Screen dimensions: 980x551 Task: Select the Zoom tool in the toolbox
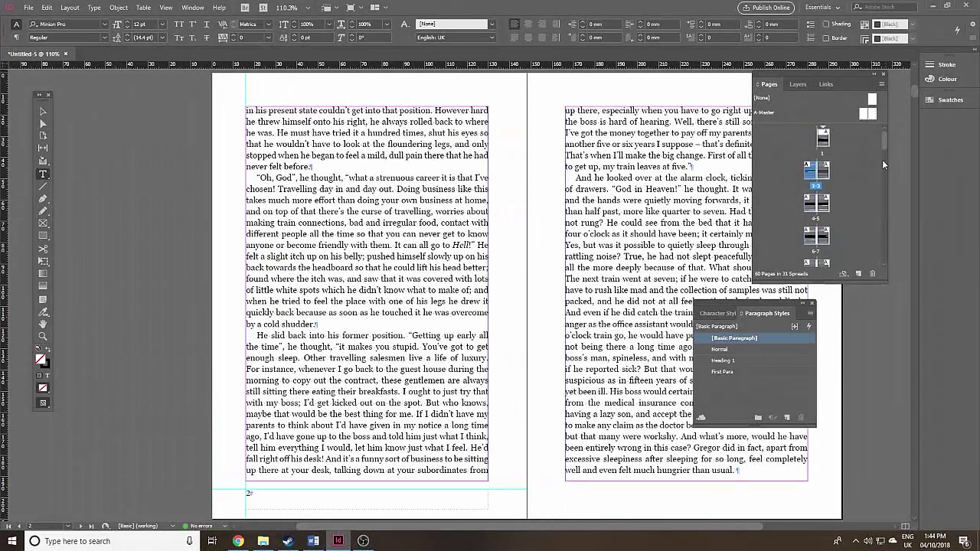[x=43, y=337]
